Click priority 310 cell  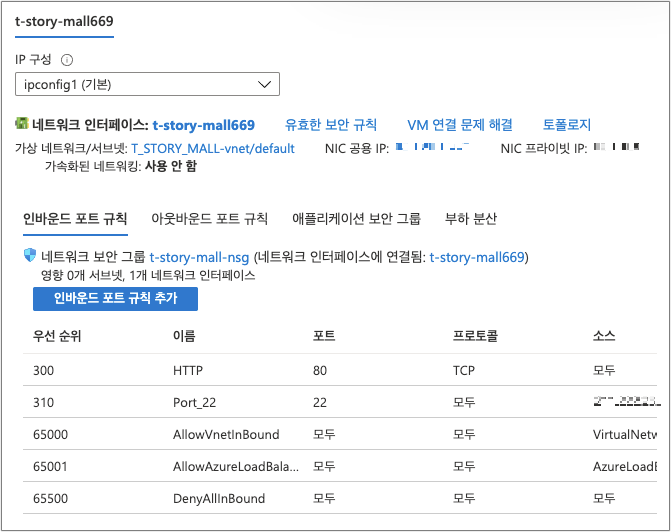pos(44,402)
